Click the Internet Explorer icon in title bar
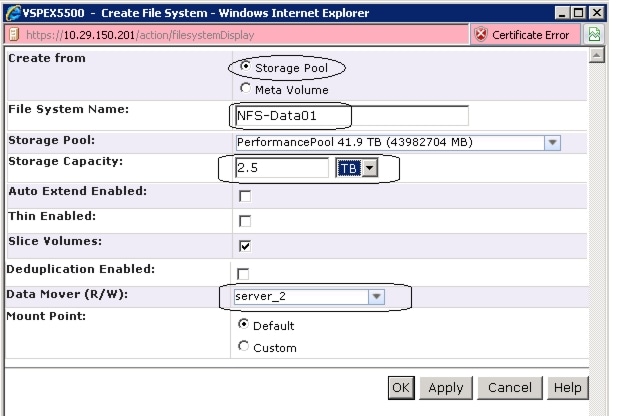Viewport: 619px width, 419px height. (11, 11)
